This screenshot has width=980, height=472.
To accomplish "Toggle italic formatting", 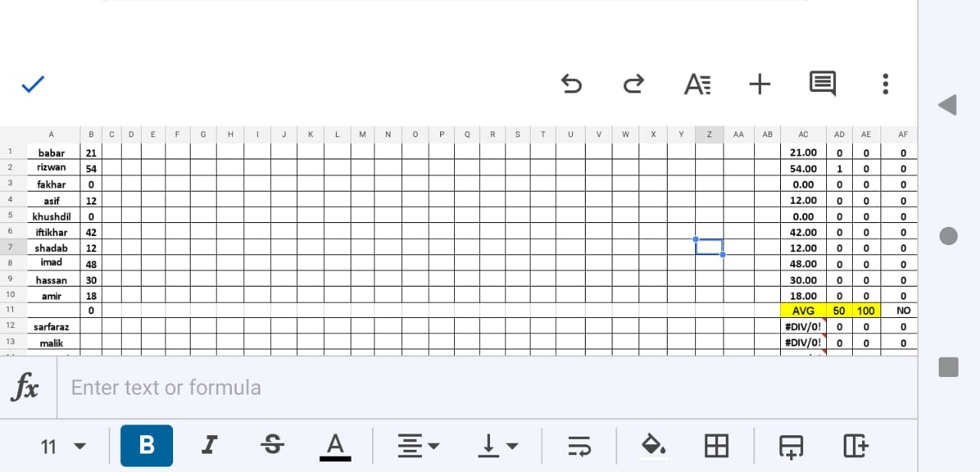I will 209,445.
